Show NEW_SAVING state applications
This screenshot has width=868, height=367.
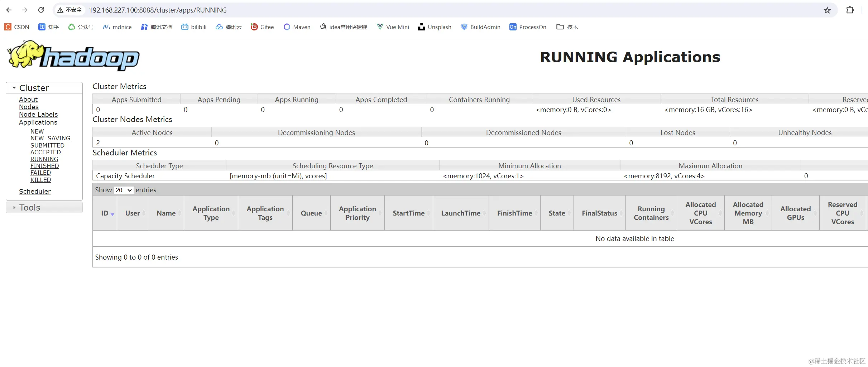[x=50, y=138]
